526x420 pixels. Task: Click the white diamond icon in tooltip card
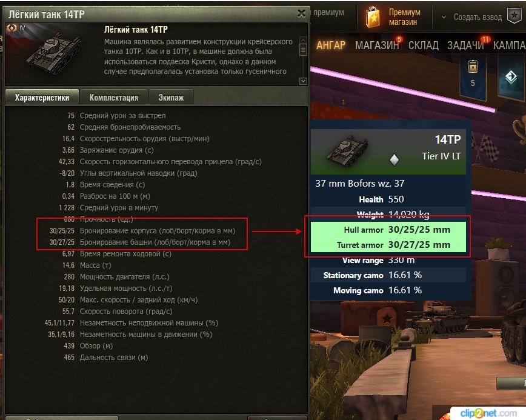pos(394,159)
